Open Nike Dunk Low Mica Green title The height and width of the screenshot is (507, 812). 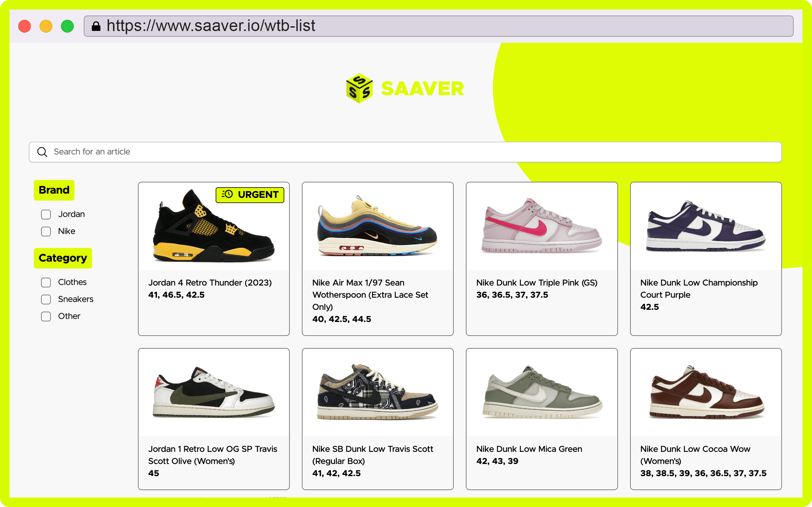[529, 449]
